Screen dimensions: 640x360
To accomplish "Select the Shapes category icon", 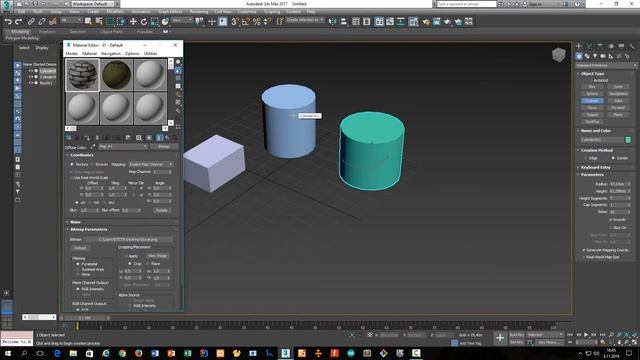I will [x=587, y=56].
